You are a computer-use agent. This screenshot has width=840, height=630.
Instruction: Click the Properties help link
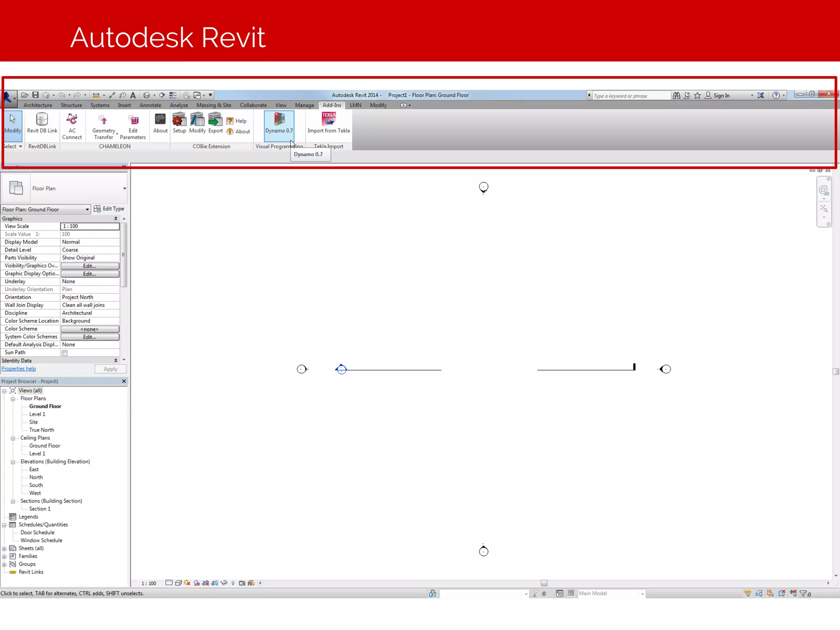[x=18, y=369]
